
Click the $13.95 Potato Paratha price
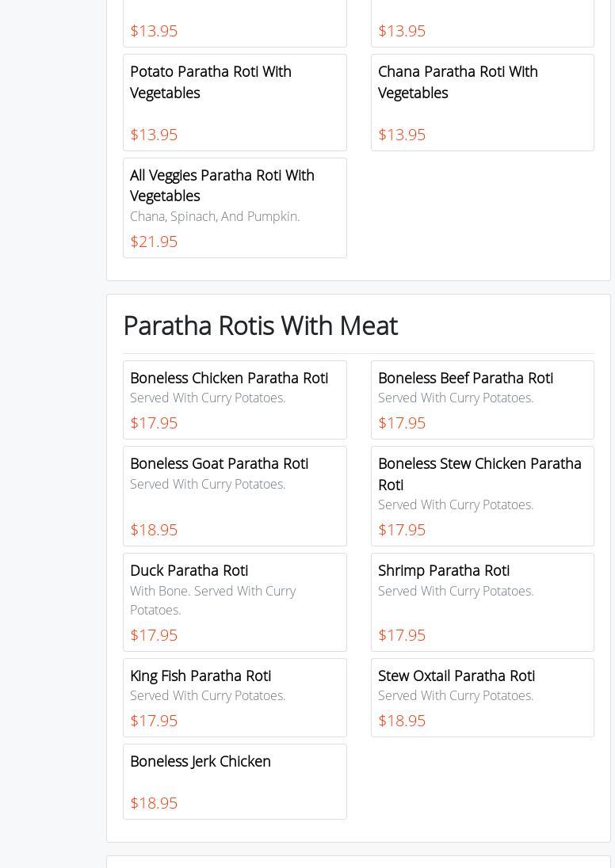pyautogui.click(x=154, y=135)
